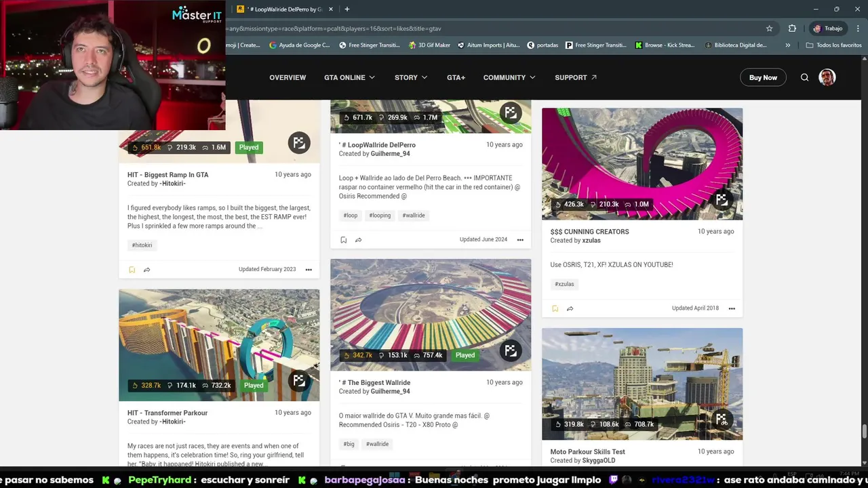Click race flag icon on Biggest Ramp thumbnail
This screenshot has height=488, width=868.
click(x=299, y=143)
